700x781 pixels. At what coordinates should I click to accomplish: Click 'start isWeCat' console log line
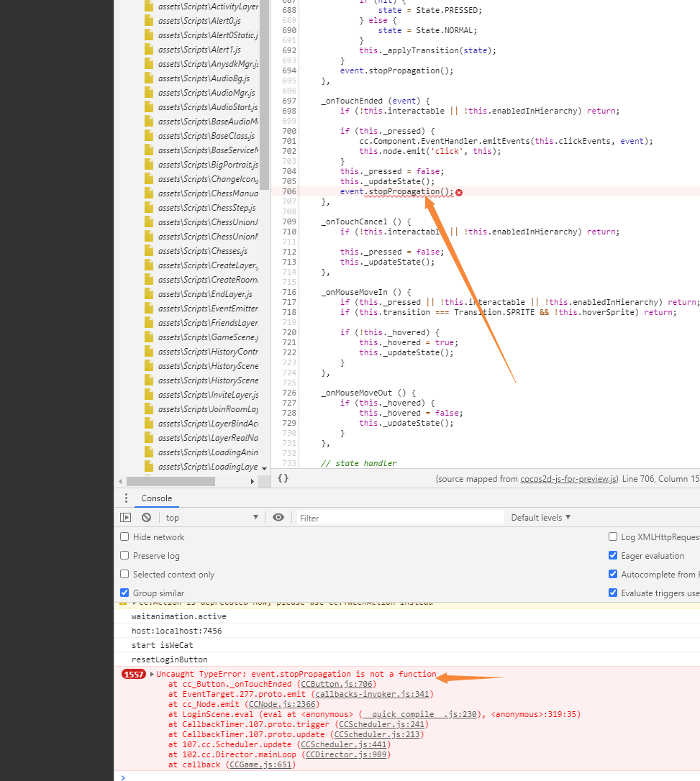[x=162, y=645]
